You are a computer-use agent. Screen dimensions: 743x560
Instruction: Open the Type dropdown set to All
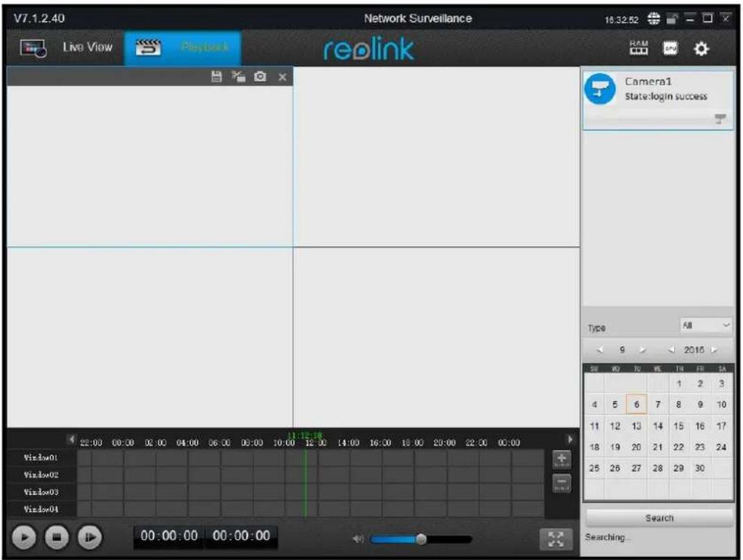(x=706, y=325)
